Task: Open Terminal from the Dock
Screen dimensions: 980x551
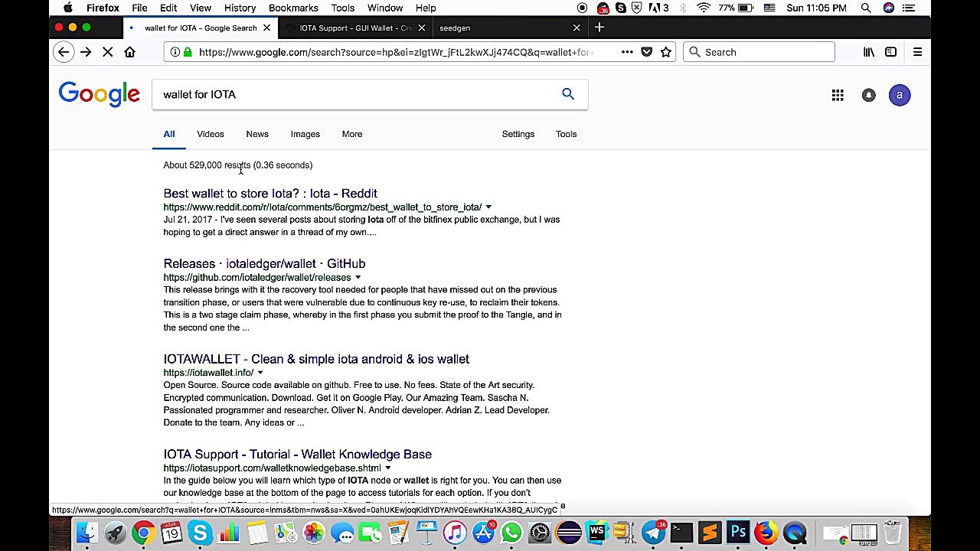Action: click(681, 533)
